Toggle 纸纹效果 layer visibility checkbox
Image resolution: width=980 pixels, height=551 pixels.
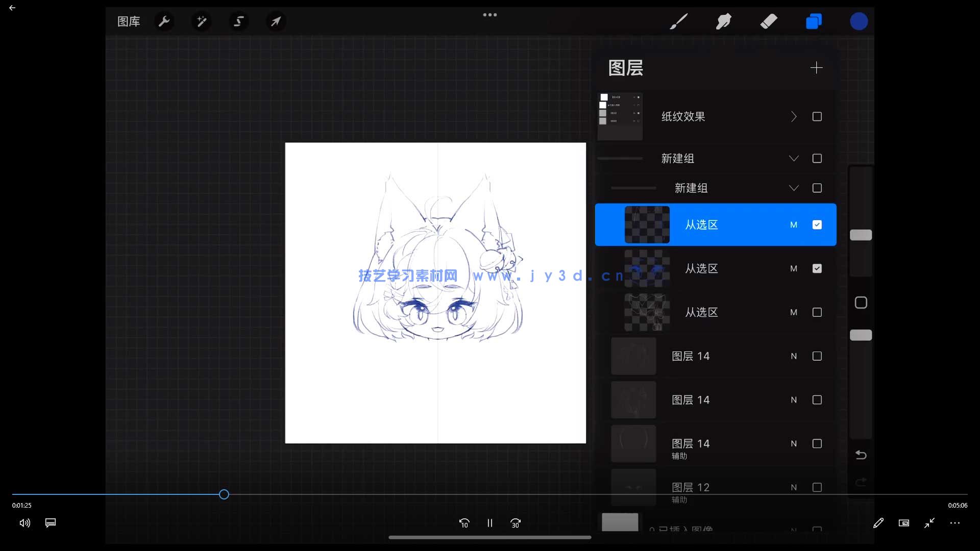click(817, 116)
